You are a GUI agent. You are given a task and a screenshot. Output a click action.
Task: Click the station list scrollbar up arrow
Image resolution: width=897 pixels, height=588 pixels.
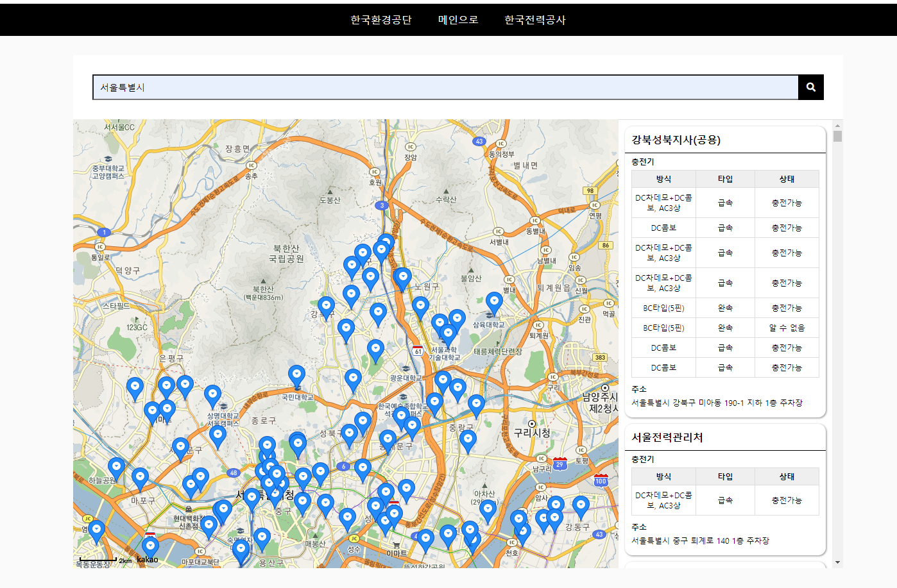837,125
